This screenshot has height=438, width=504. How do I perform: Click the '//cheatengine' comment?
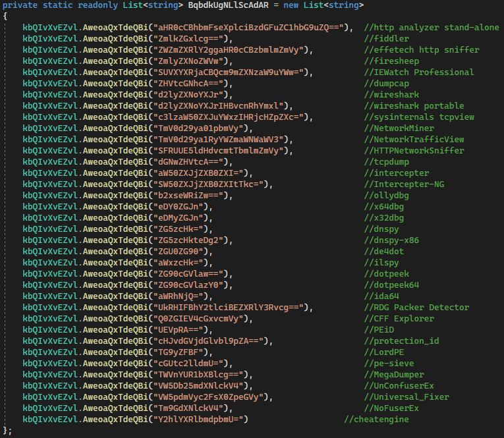pyautogui.click(x=376, y=420)
